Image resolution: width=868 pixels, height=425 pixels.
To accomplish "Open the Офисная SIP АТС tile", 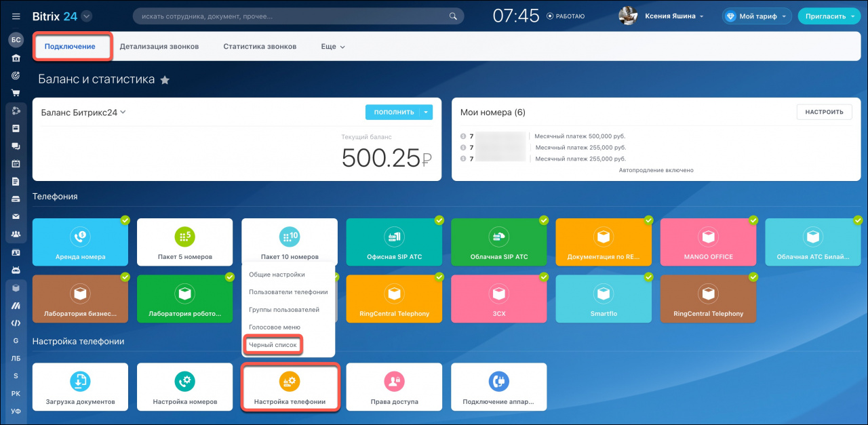I will pyautogui.click(x=394, y=242).
